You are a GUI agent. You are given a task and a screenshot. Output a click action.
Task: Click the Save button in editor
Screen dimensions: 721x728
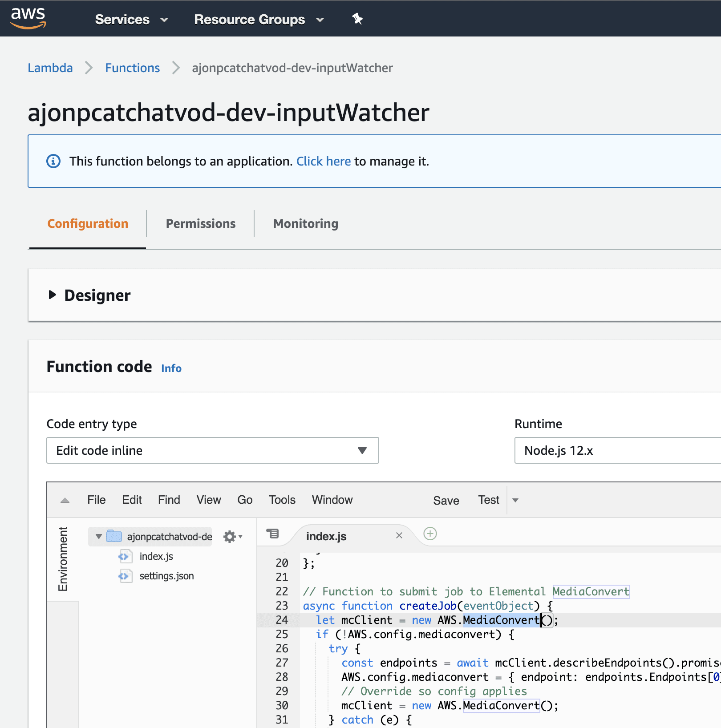[x=446, y=501]
